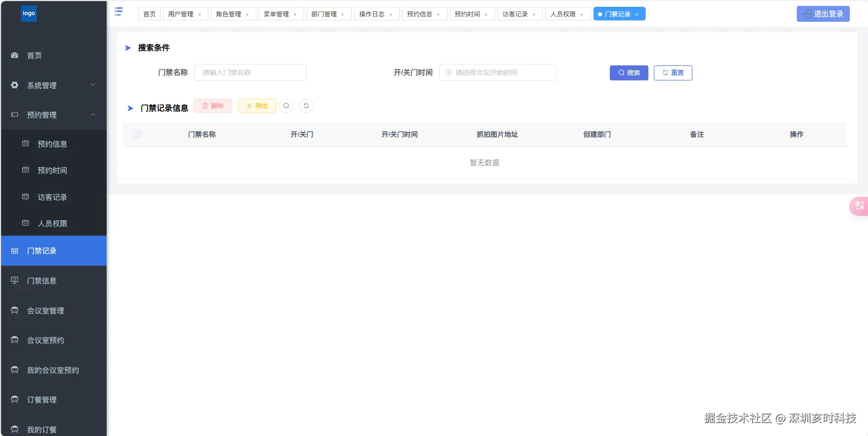
Task: Collapse the 预约管理 sidebar menu
Action: pos(54,115)
